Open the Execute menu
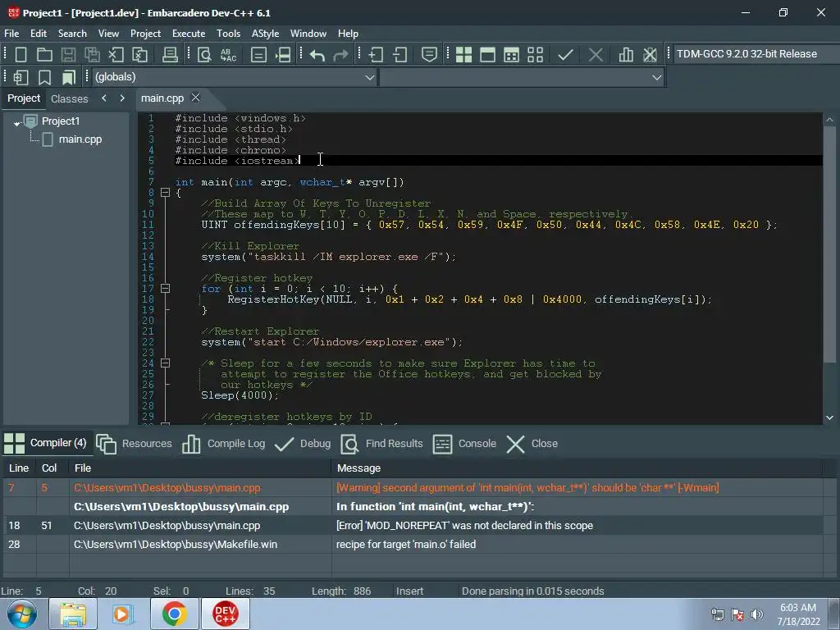 coord(189,33)
